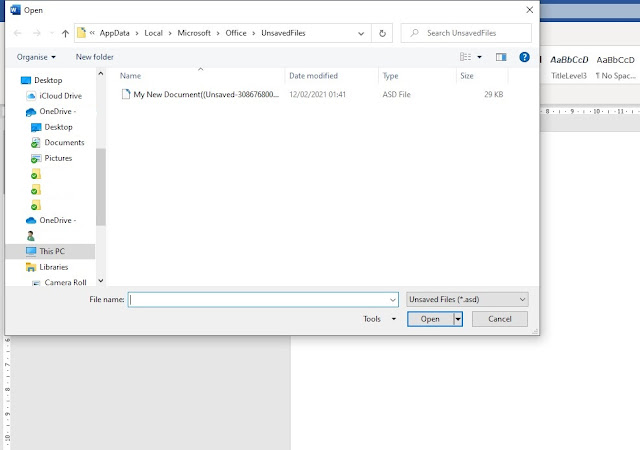
Task: Refresh the UnsavedFiles folder listing
Action: pyautogui.click(x=382, y=33)
